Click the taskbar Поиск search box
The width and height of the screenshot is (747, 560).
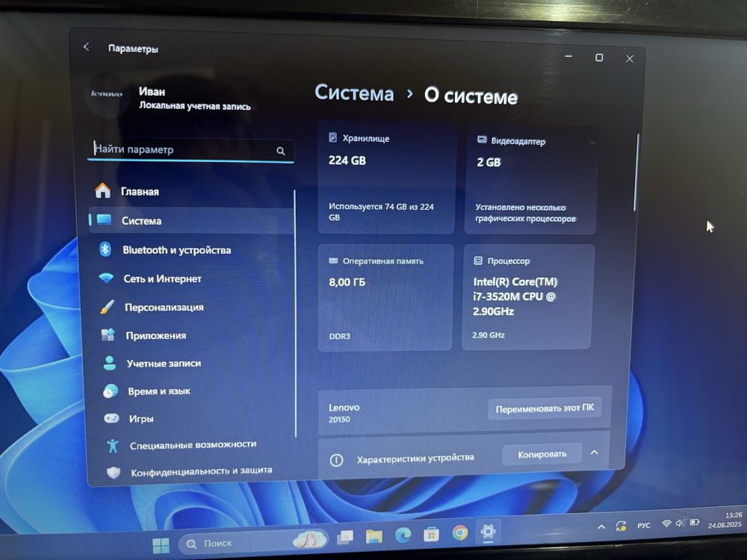tap(253, 542)
